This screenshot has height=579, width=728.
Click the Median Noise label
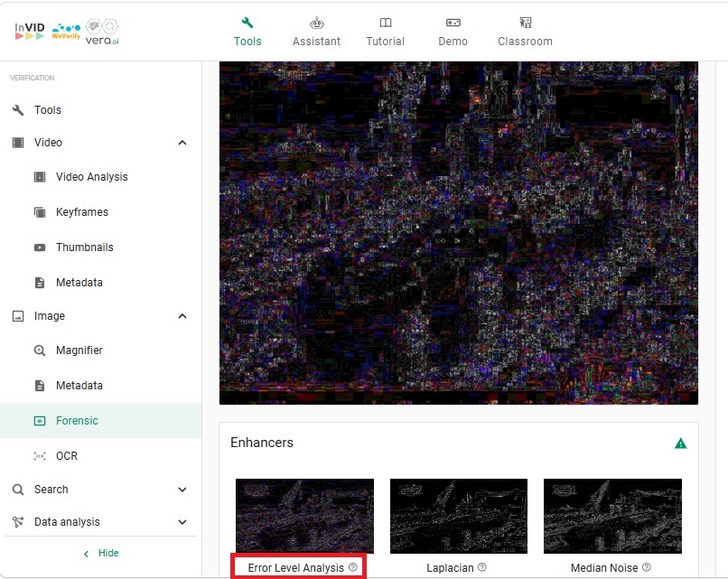coord(604,568)
